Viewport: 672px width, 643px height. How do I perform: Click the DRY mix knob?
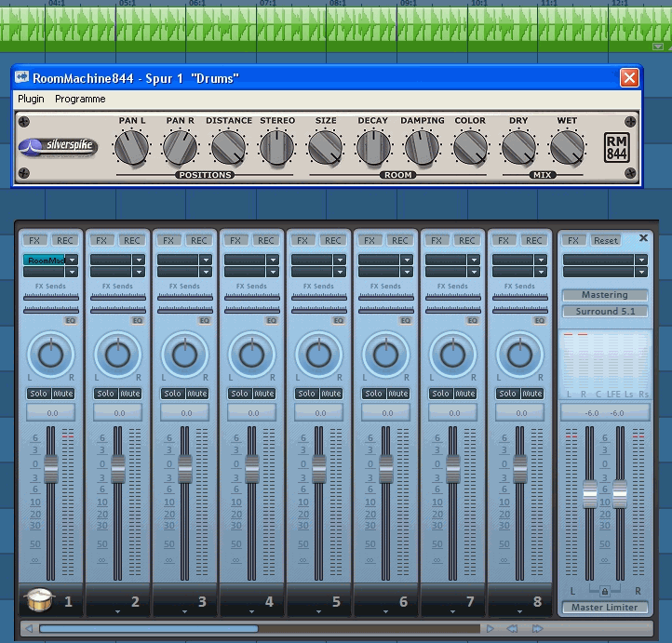click(x=518, y=148)
